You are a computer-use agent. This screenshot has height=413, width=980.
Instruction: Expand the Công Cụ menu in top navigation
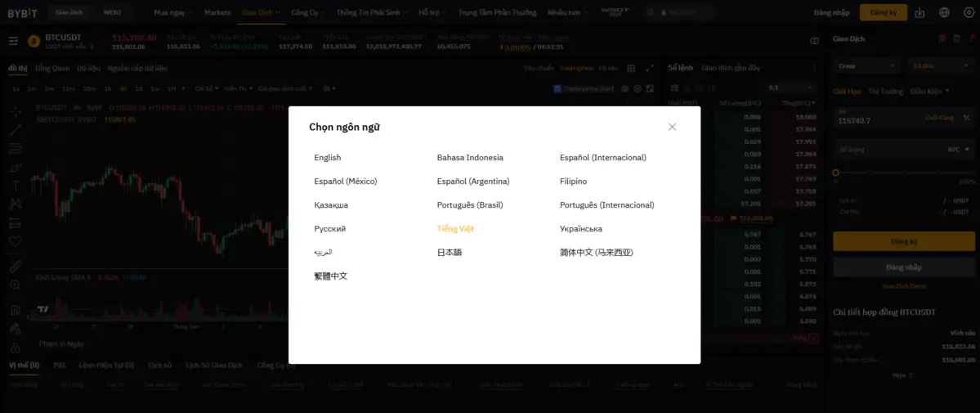tap(307, 12)
